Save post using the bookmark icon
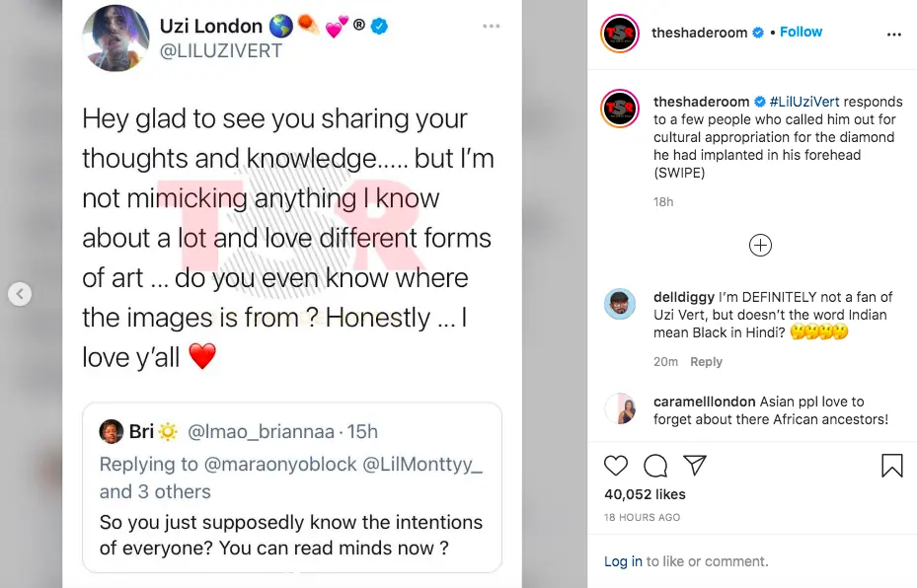Viewport: 917px width, 588px height. [x=892, y=466]
